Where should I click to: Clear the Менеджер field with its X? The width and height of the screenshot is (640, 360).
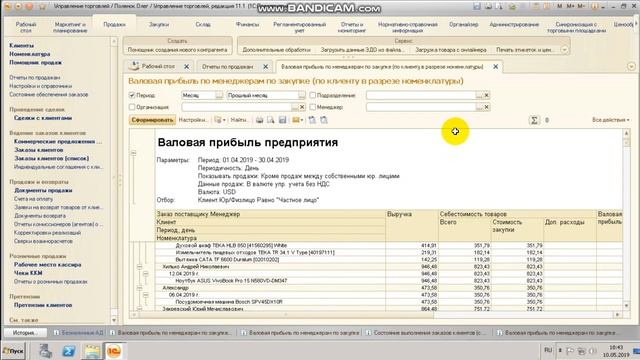486,107
